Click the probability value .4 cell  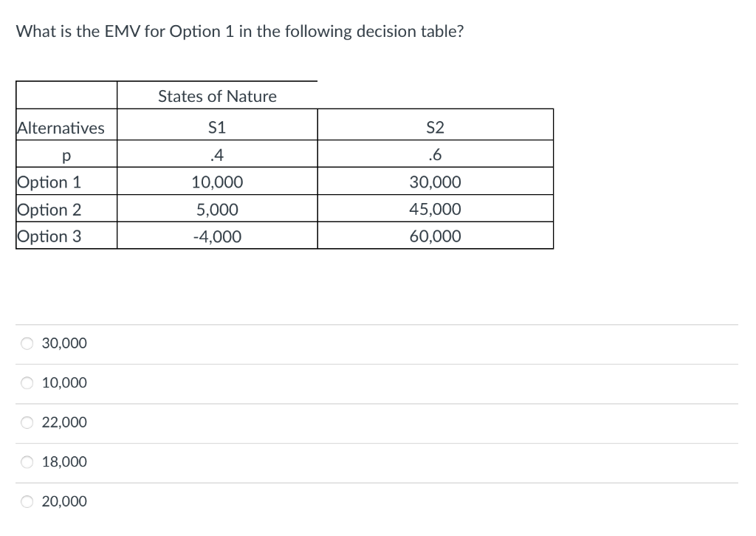[218, 154]
